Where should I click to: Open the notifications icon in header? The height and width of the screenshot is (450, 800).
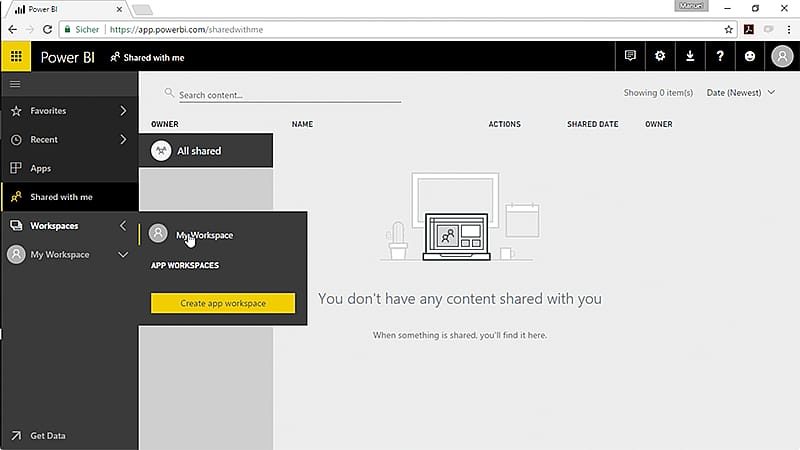630,56
